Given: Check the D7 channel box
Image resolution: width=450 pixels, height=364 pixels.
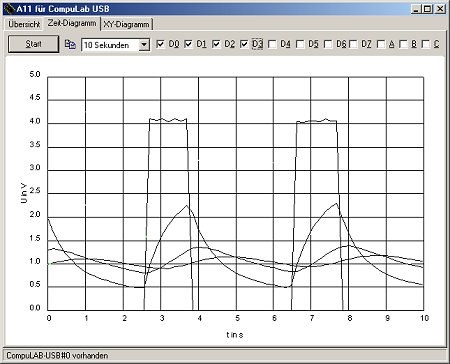Looking at the screenshot, I should tap(353, 44).
